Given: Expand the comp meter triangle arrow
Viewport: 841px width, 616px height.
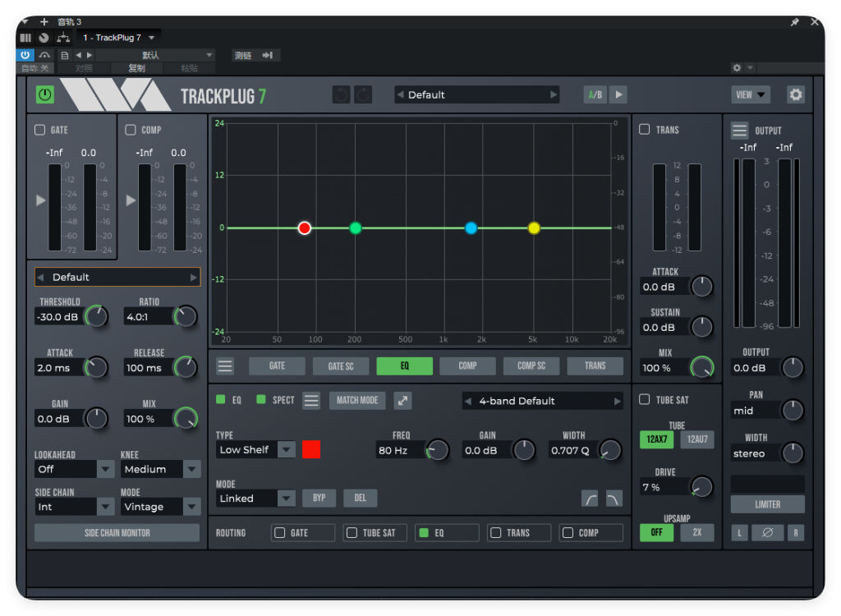Looking at the screenshot, I should coord(131,200).
